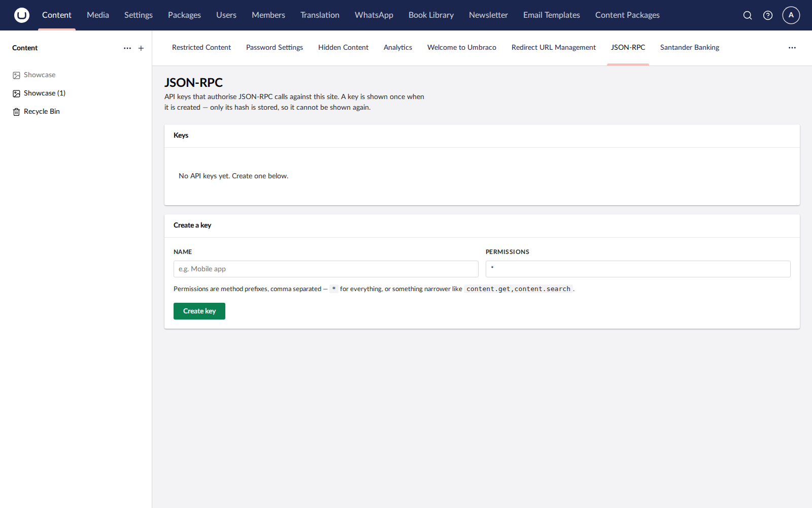The height and width of the screenshot is (508, 812).
Task: Click the Permissions input field
Action: pyautogui.click(x=638, y=269)
